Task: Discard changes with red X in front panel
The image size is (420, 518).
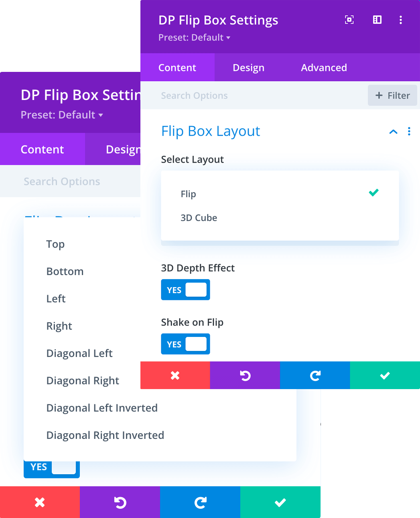Action: click(175, 375)
